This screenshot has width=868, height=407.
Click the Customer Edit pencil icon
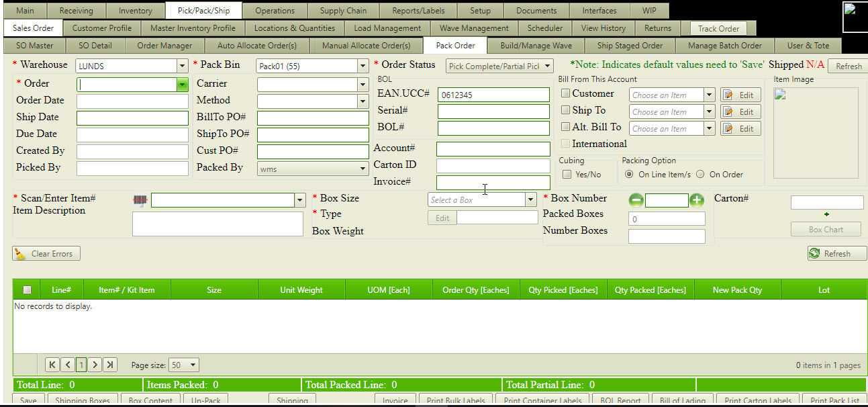(730, 95)
